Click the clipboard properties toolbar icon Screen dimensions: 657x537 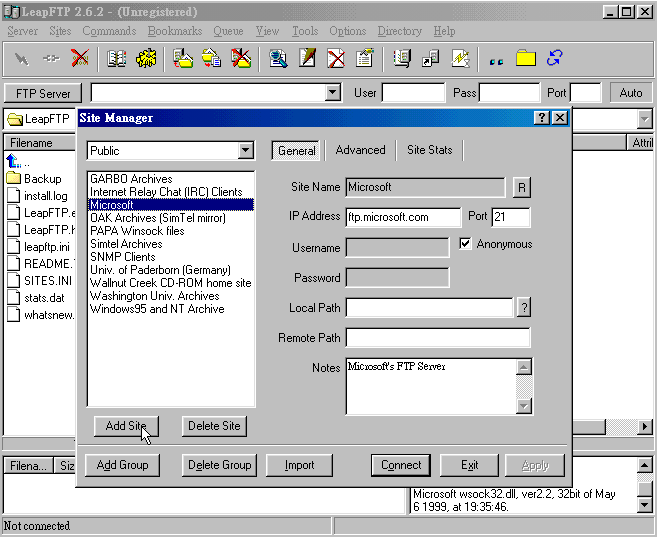coord(365,58)
